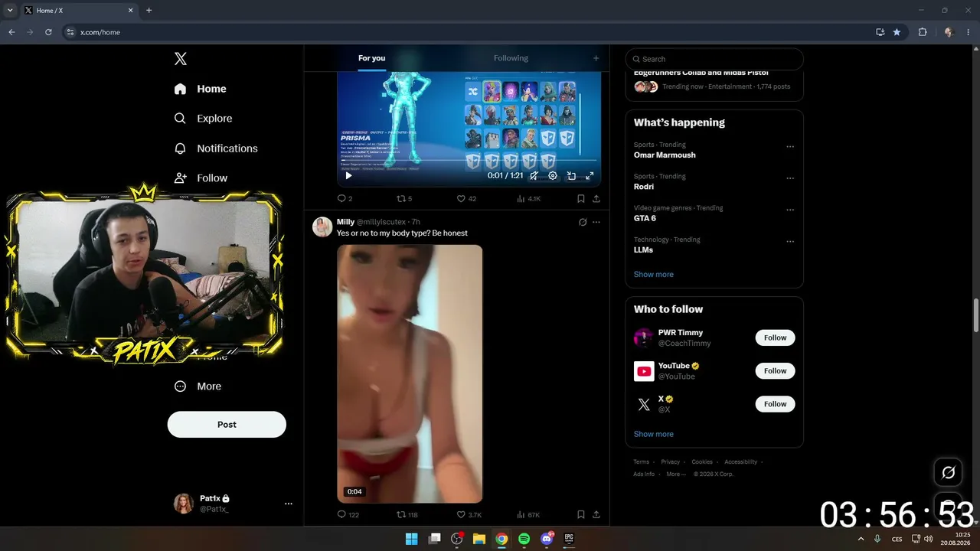The height and width of the screenshot is (551, 980).
Task: Open the Pat1x profile avatar
Action: (184, 504)
